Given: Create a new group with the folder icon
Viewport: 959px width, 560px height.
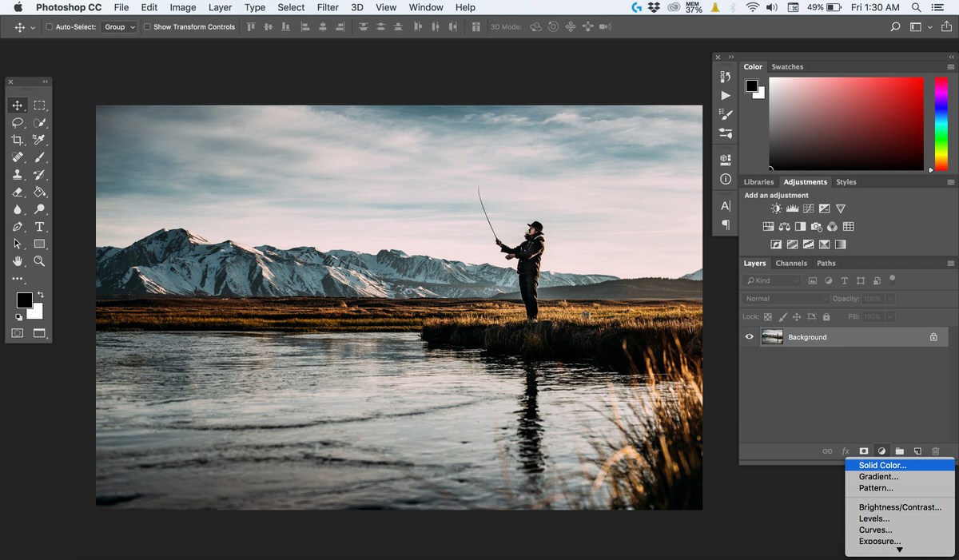Looking at the screenshot, I should (x=899, y=451).
